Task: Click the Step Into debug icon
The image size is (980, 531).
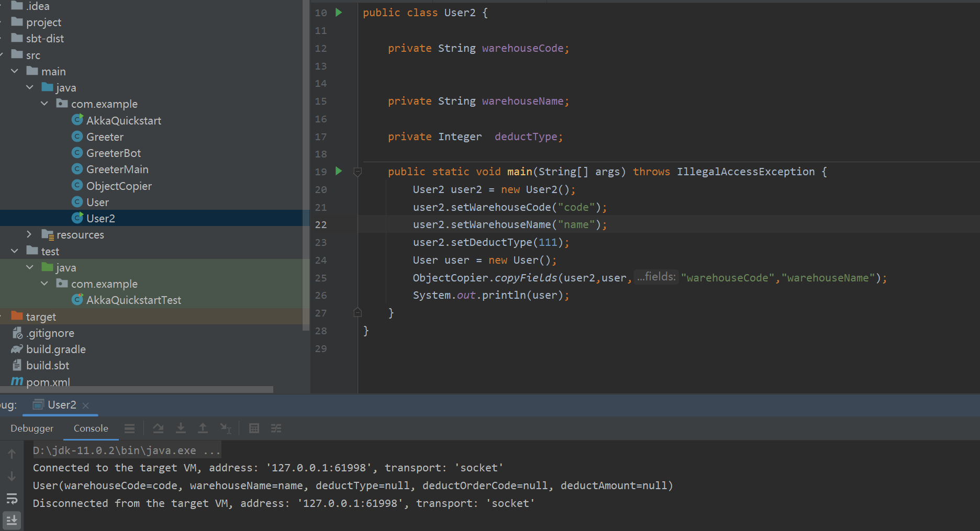Action: 181,428
